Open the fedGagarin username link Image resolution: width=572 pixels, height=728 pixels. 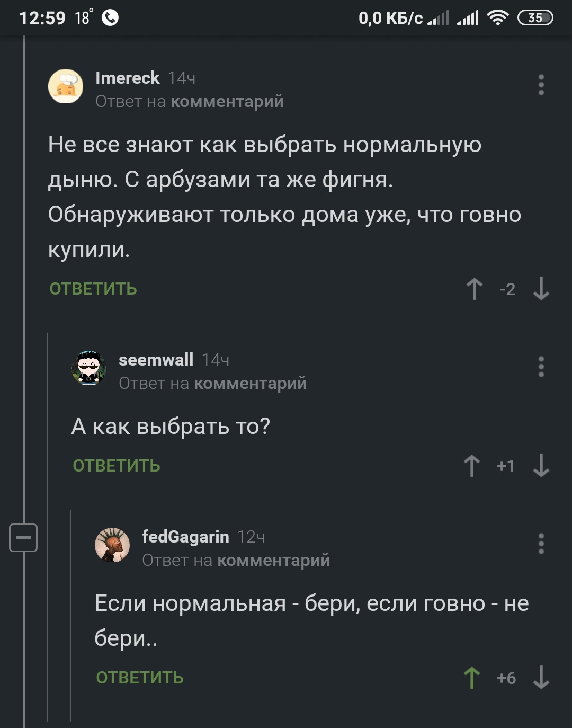tap(185, 537)
